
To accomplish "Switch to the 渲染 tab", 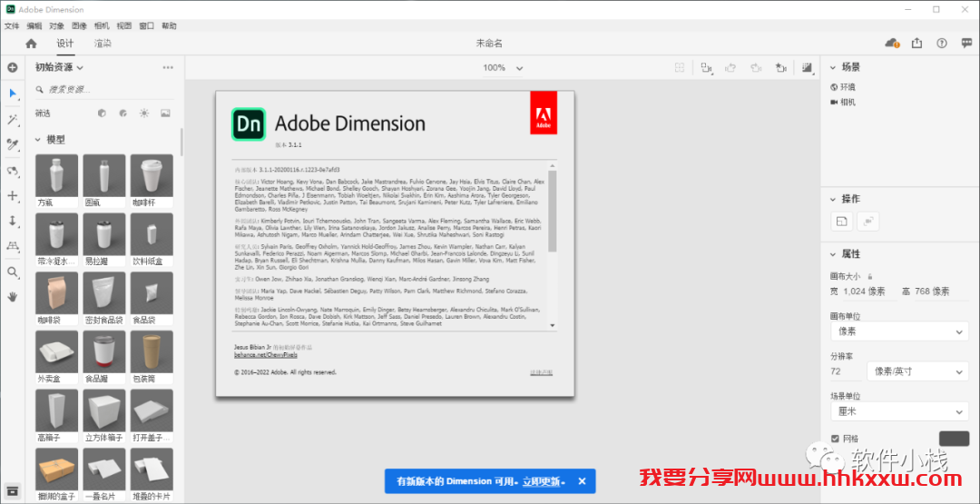I will (103, 44).
